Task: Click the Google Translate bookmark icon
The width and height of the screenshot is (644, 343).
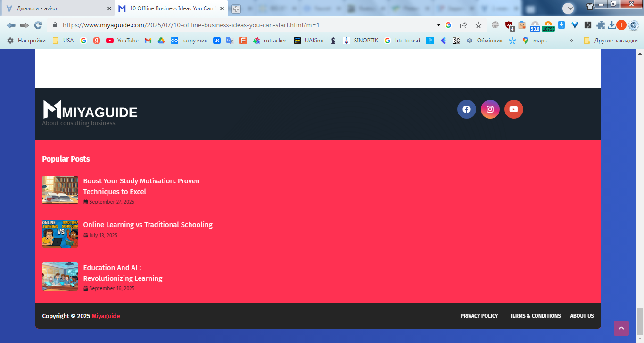Action: (230, 41)
